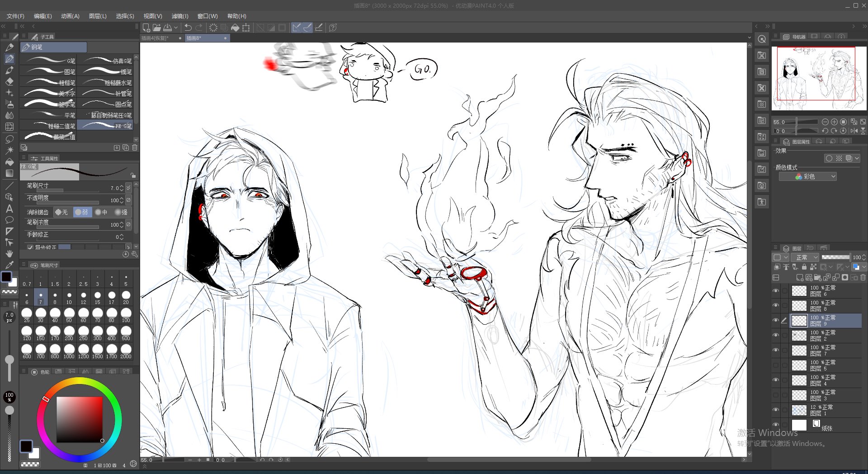Pick the Eyedropper tool
868x474 pixels.
tap(9, 265)
